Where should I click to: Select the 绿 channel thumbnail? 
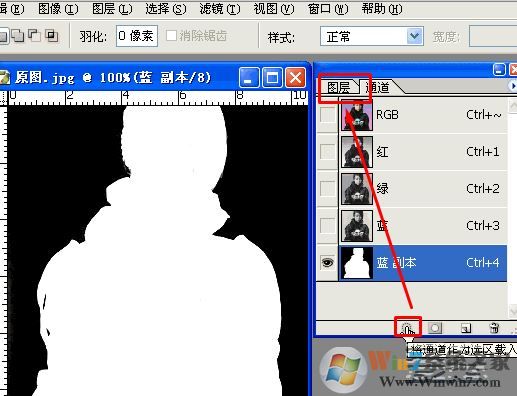(357, 189)
